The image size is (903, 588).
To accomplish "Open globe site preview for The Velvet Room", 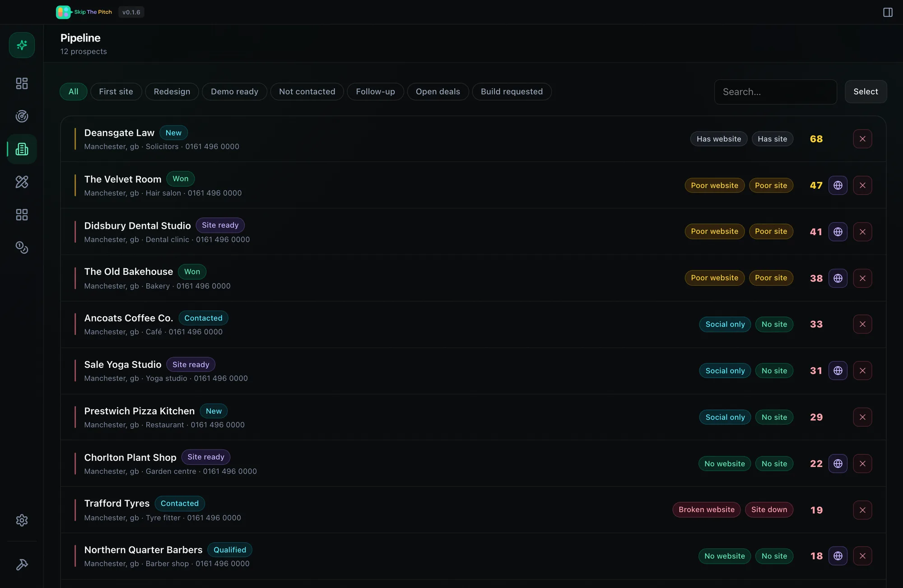I will click(x=838, y=185).
